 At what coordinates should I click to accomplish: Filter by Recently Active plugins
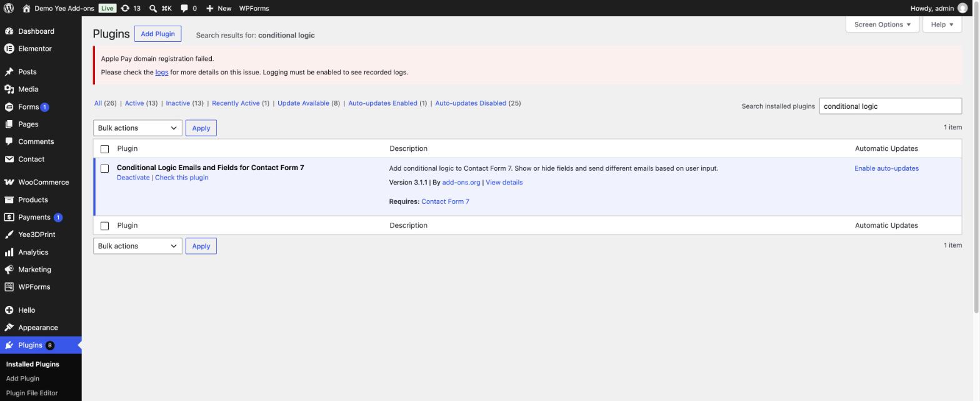pyautogui.click(x=236, y=103)
